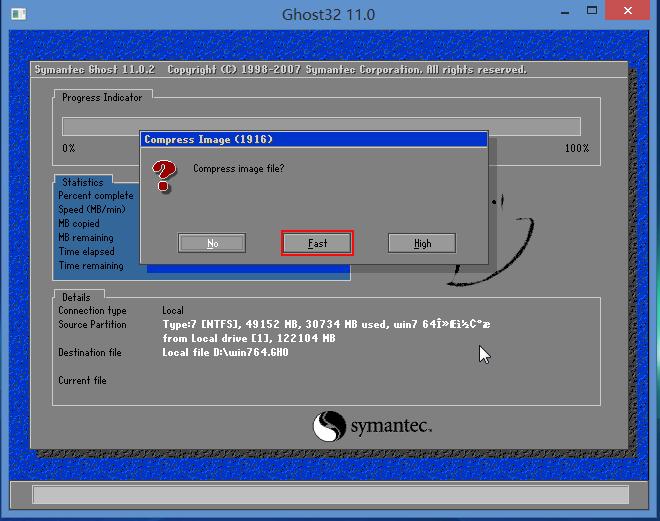Choose No to skip image compression
Image resolution: width=660 pixels, height=521 pixels.
tap(212, 243)
